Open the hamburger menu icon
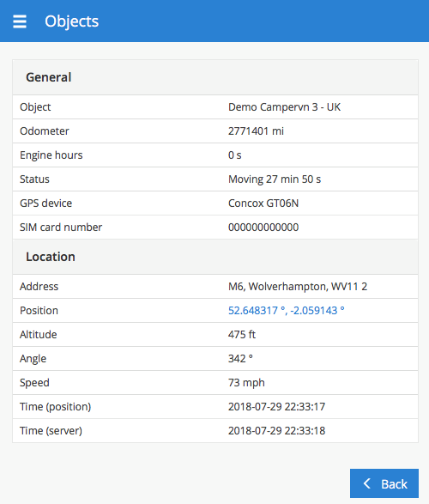Screen dimensions: 429x504 [20, 21]
